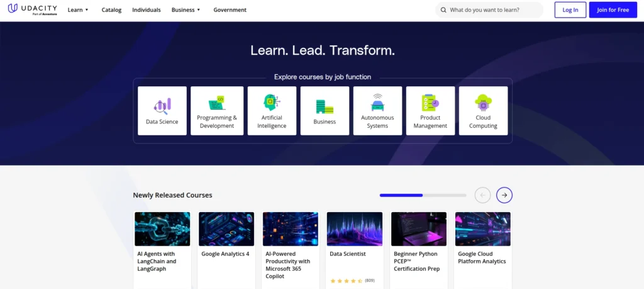Click 'Cloud Computing' label text
The width and height of the screenshot is (644, 289).
click(484, 122)
